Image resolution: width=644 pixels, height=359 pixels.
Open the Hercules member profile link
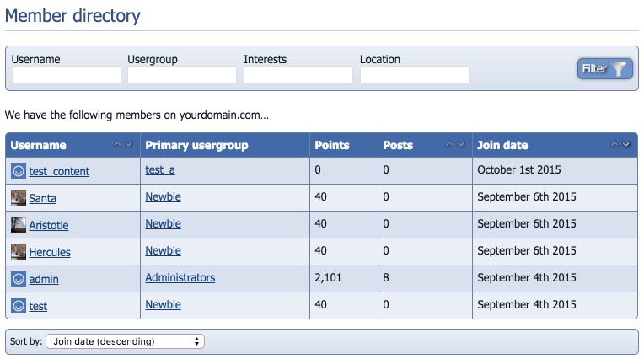point(50,252)
